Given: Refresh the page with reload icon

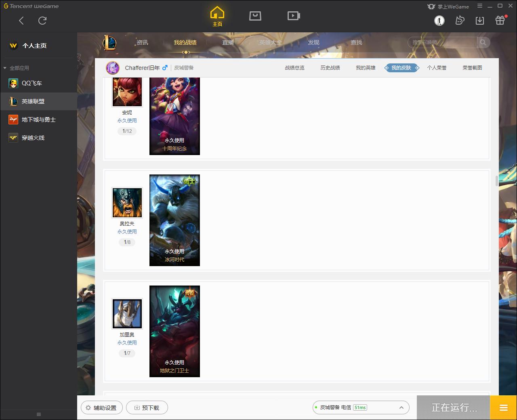Looking at the screenshot, I should 42,21.
